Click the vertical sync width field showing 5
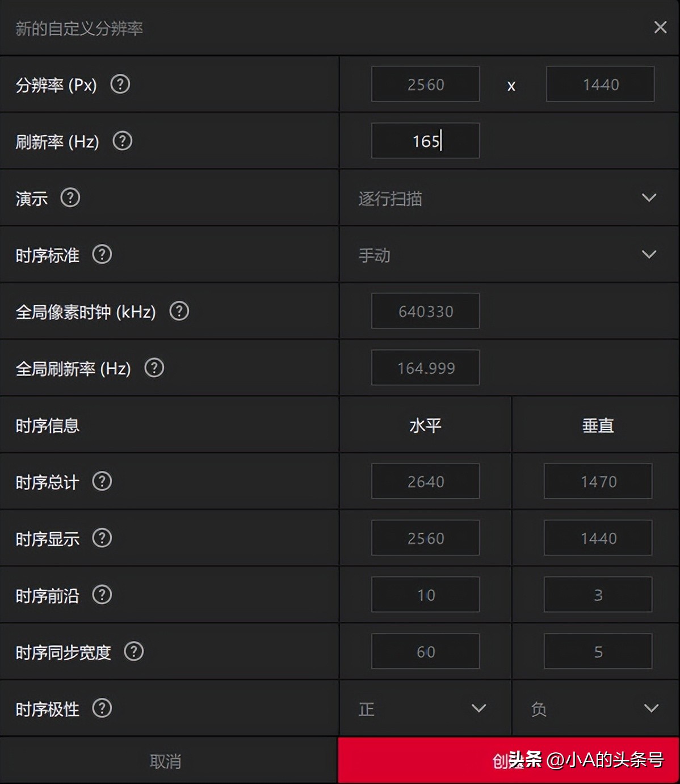 [598, 651]
